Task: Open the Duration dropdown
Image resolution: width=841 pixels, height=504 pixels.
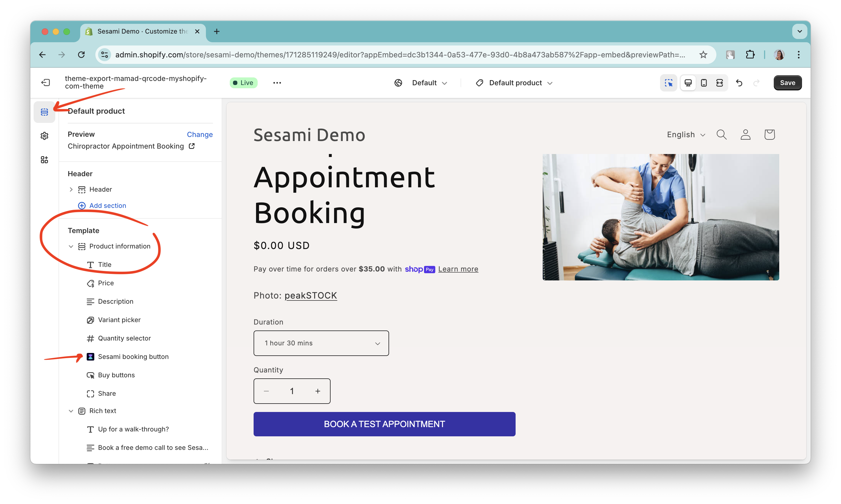Action: pyautogui.click(x=321, y=343)
